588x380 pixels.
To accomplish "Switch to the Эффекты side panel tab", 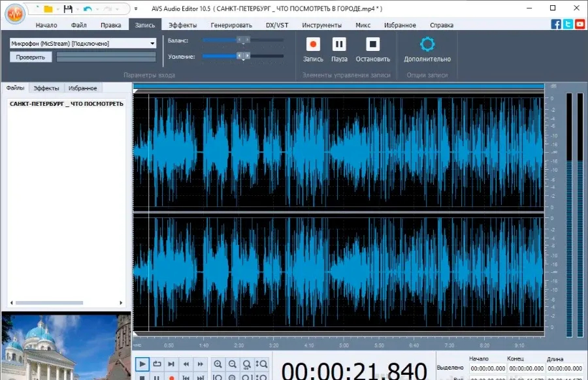I will [x=46, y=88].
